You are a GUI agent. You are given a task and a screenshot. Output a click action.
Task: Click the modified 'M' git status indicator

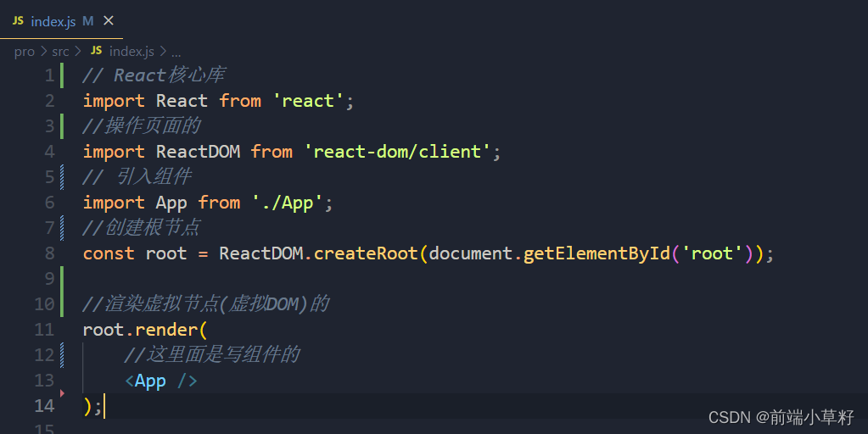[88, 21]
